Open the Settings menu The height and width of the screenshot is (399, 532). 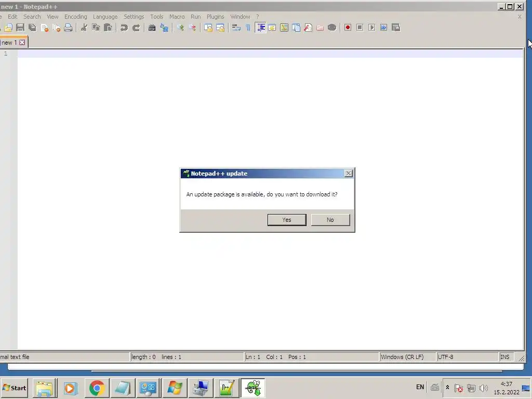134,17
